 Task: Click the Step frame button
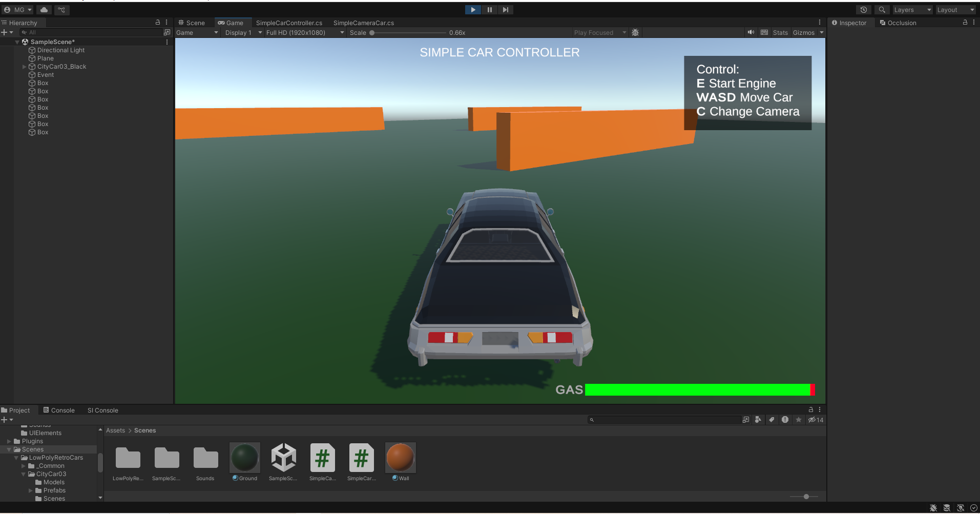click(505, 9)
